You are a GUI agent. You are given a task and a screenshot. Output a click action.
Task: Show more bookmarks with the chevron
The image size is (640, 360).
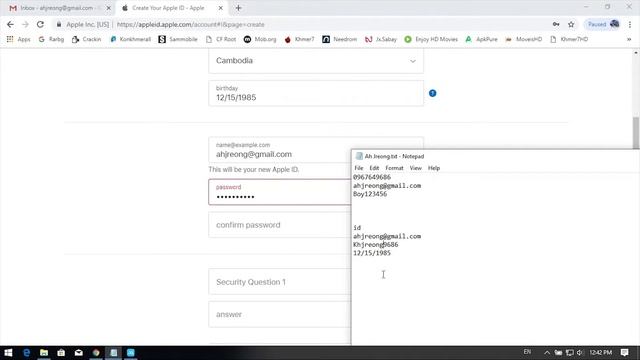[629, 39]
